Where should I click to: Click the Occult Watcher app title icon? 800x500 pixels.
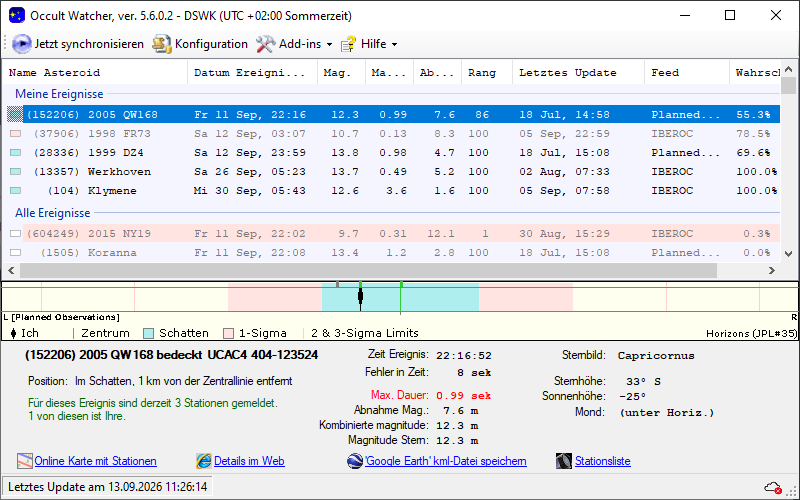(17, 15)
